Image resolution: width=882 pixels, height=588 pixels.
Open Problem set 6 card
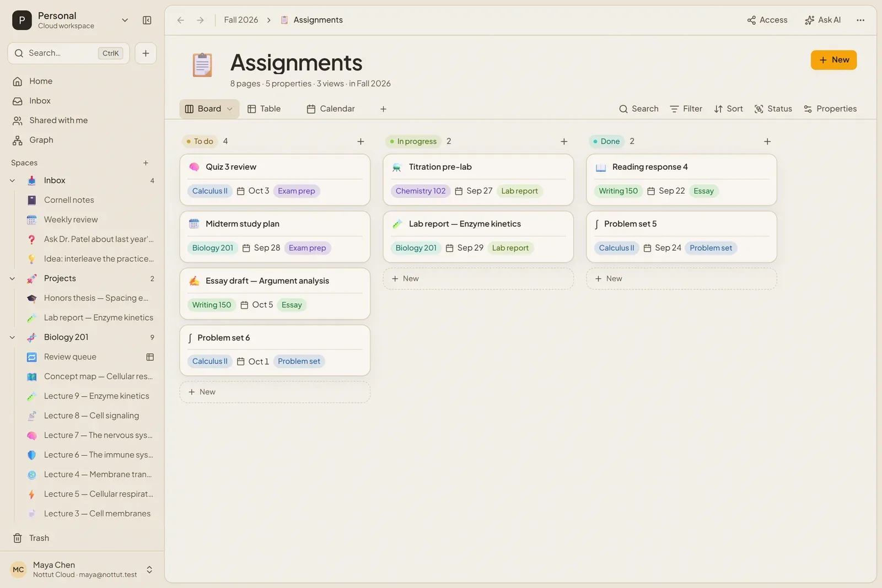click(275, 350)
